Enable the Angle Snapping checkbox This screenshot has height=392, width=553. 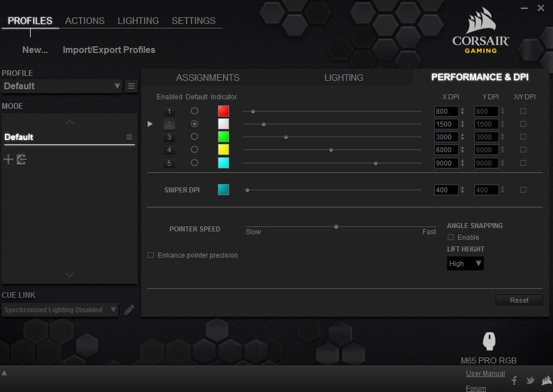tap(451, 238)
